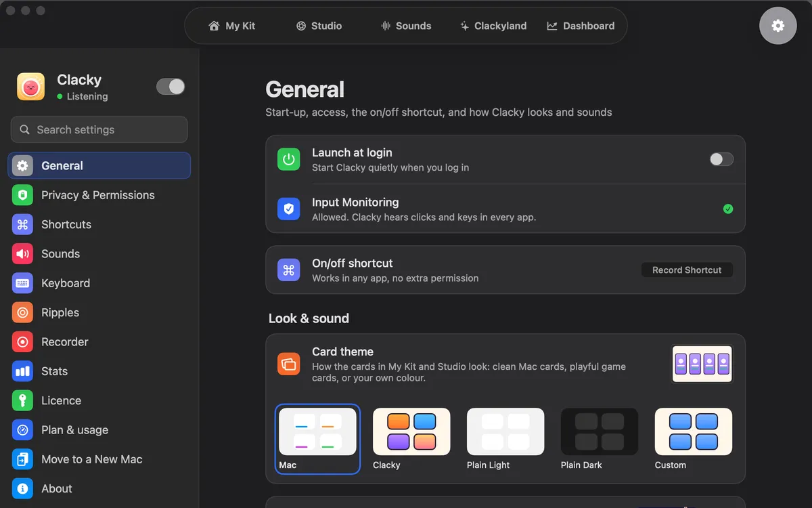Click the Recorder record icon
Image resolution: width=812 pixels, height=508 pixels.
tap(22, 342)
